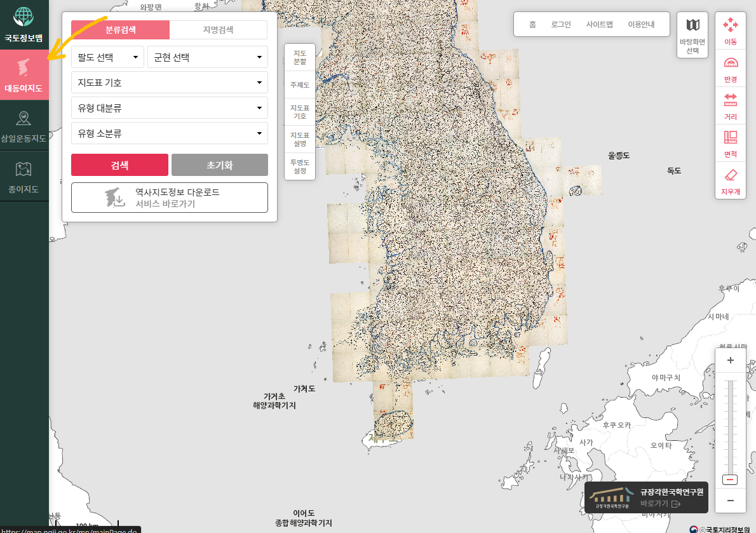Click the 가거초 해양과학기지 label
The image size is (756, 533).
[274, 401]
